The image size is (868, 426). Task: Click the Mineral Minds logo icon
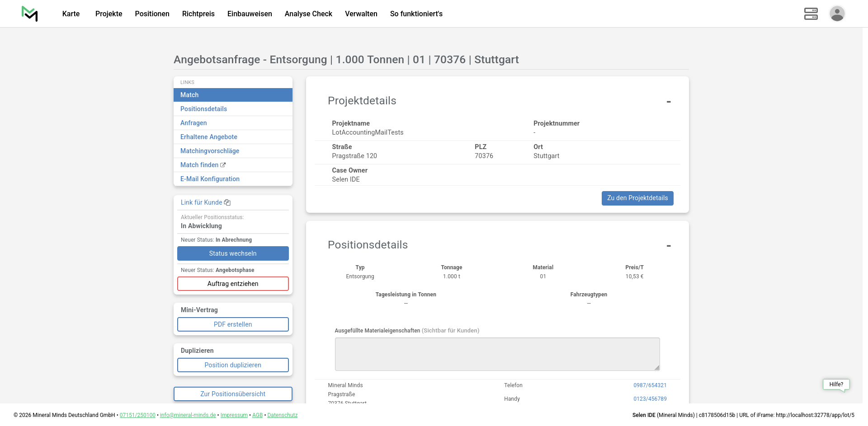click(x=29, y=14)
